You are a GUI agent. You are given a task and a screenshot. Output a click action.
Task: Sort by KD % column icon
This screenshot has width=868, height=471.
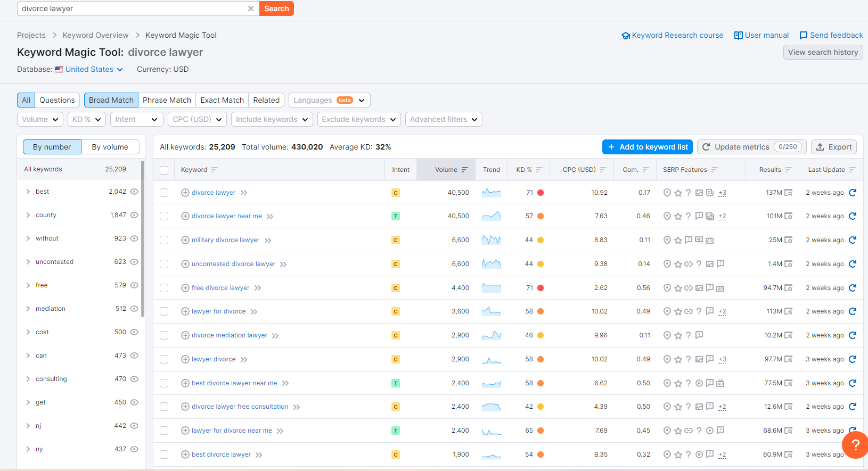[539, 170]
